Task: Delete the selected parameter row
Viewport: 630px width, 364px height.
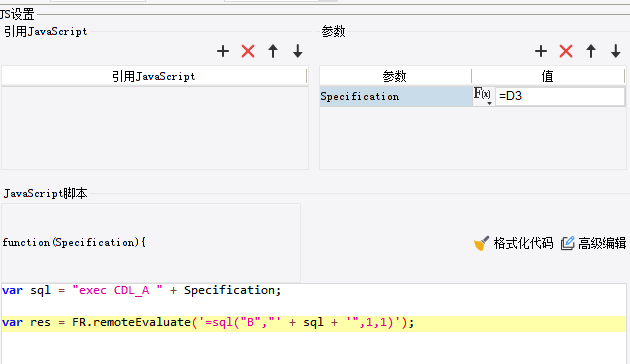Action: click(x=566, y=51)
